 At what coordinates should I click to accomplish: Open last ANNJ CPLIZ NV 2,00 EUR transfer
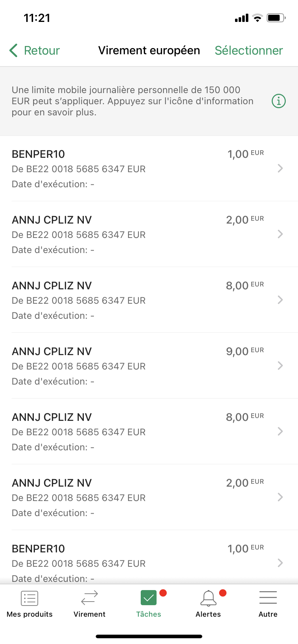tap(149, 497)
